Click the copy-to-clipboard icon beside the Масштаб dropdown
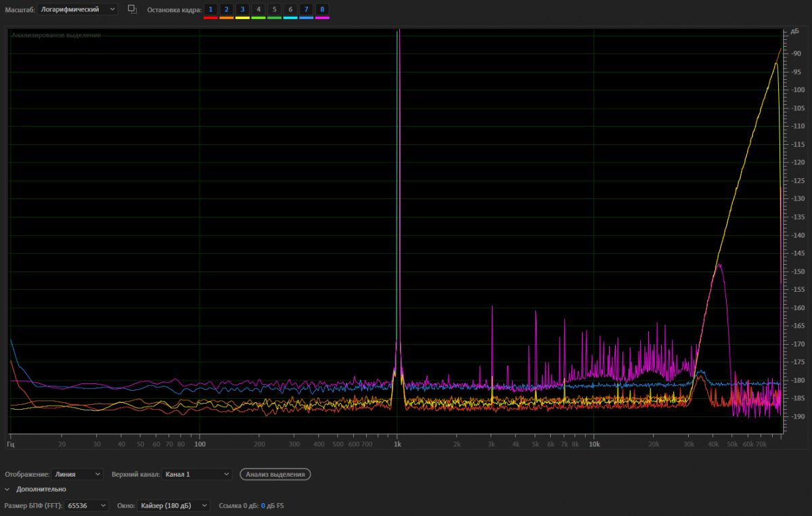 (x=132, y=9)
